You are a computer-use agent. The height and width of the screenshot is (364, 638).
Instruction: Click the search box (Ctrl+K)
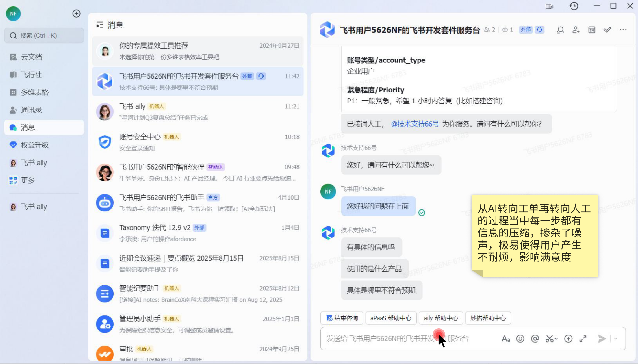[44, 36]
